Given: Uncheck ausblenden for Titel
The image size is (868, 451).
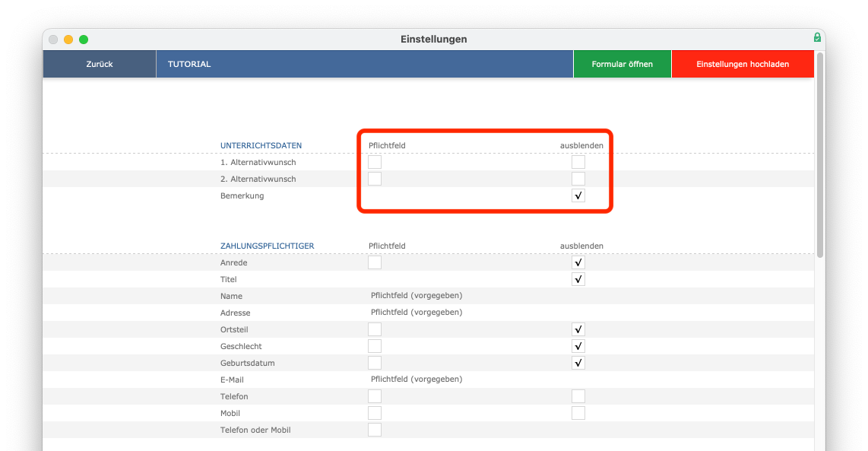Looking at the screenshot, I should pyautogui.click(x=578, y=279).
